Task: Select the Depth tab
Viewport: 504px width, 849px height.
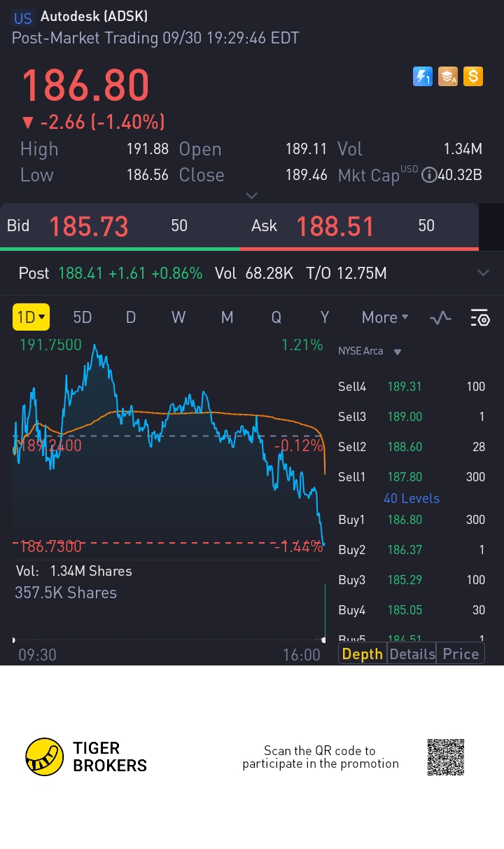Action: tap(362, 654)
